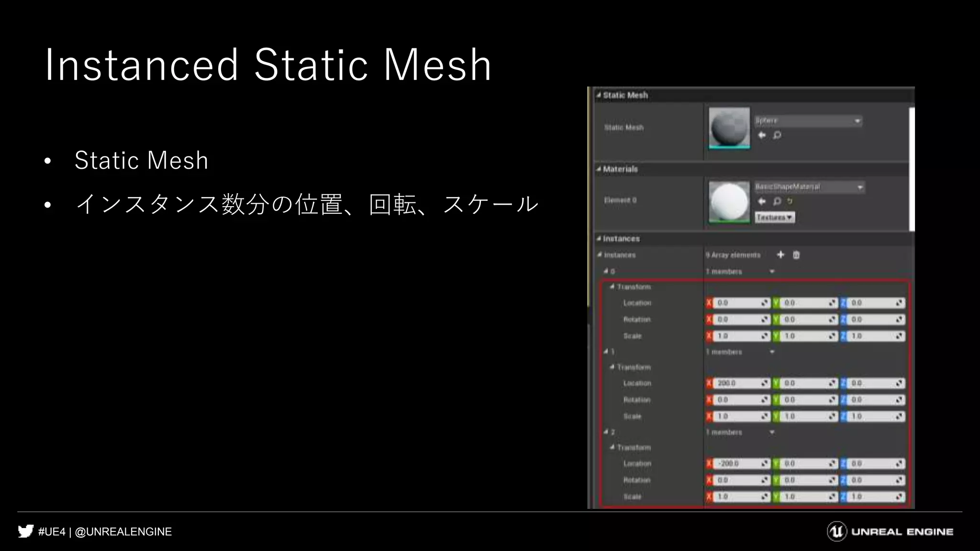Collapse Transform of instance 1
Image resolution: width=980 pixels, height=551 pixels.
(x=612, y=367)
